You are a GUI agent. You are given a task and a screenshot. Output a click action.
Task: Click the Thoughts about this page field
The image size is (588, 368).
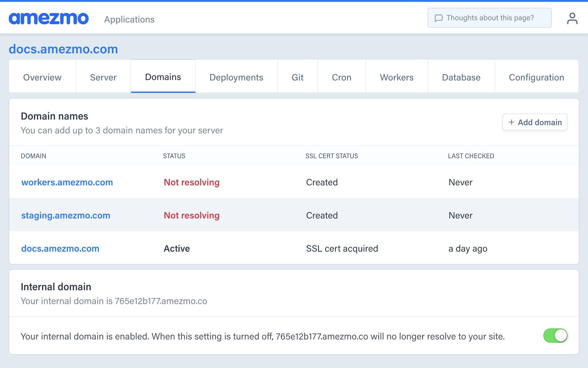coord(490,18)
